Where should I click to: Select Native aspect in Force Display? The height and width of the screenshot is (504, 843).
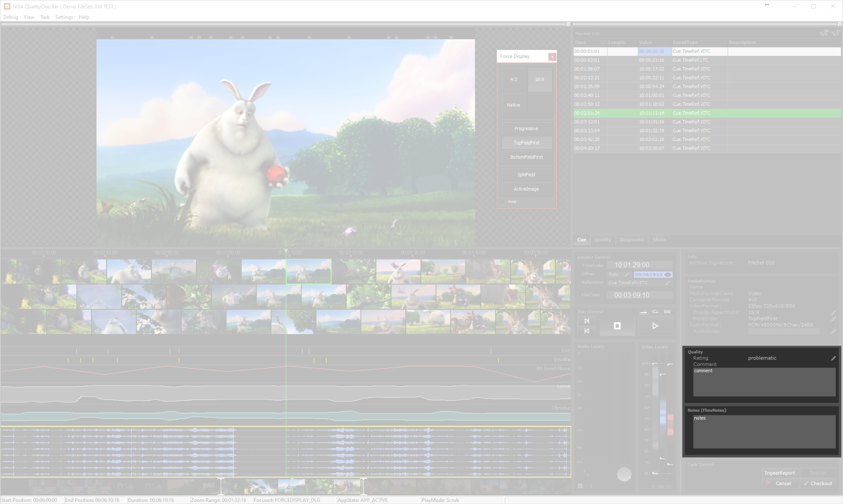[513, 105]
